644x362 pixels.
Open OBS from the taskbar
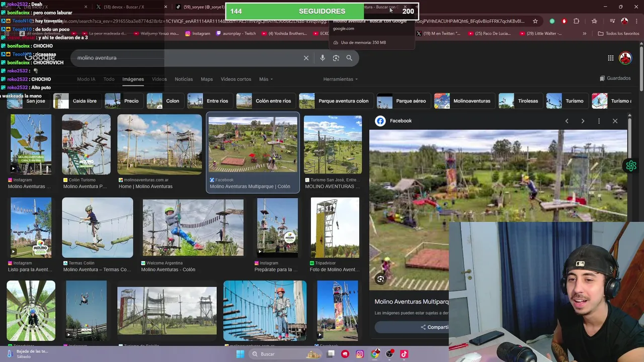389,354
